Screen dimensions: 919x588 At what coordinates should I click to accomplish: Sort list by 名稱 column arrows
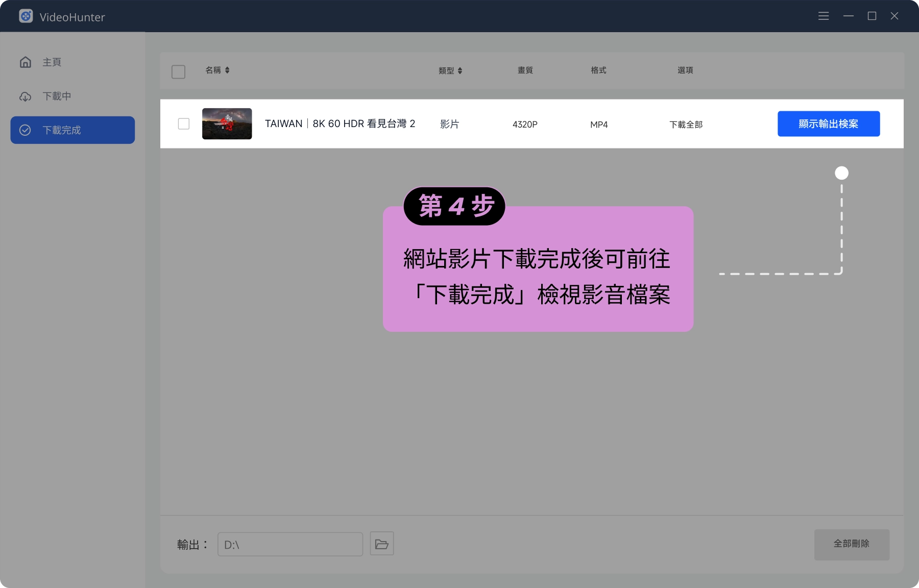(227, 70)
